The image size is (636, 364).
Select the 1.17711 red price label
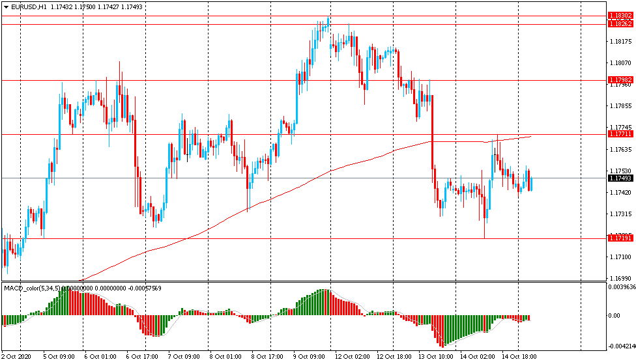620,133
